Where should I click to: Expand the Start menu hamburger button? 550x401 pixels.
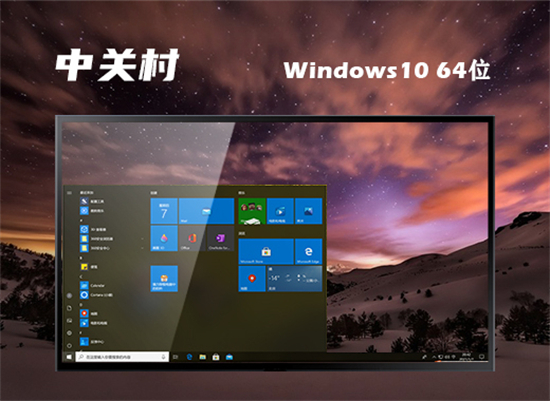(x=69, y=193)
